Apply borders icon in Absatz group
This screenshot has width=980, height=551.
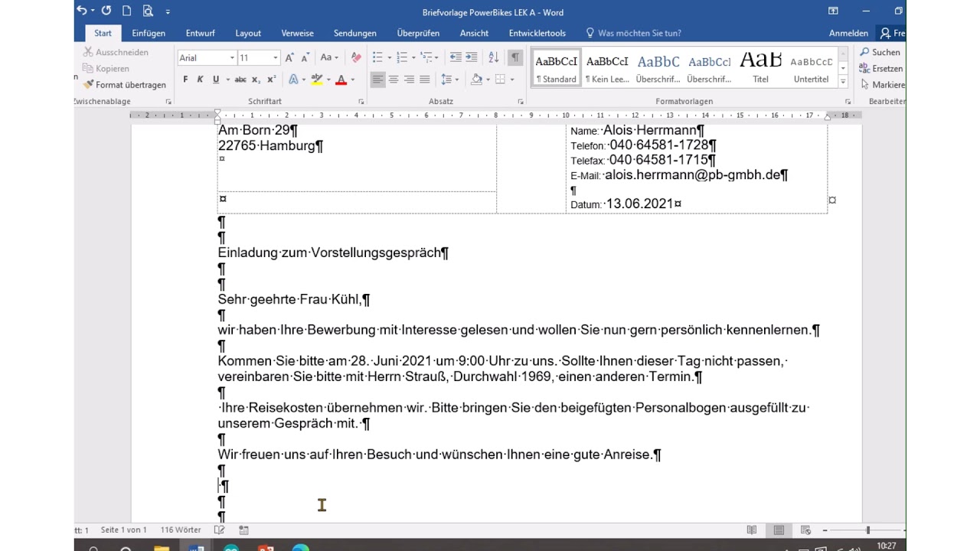pyautogui.click(x=500, y=80)
